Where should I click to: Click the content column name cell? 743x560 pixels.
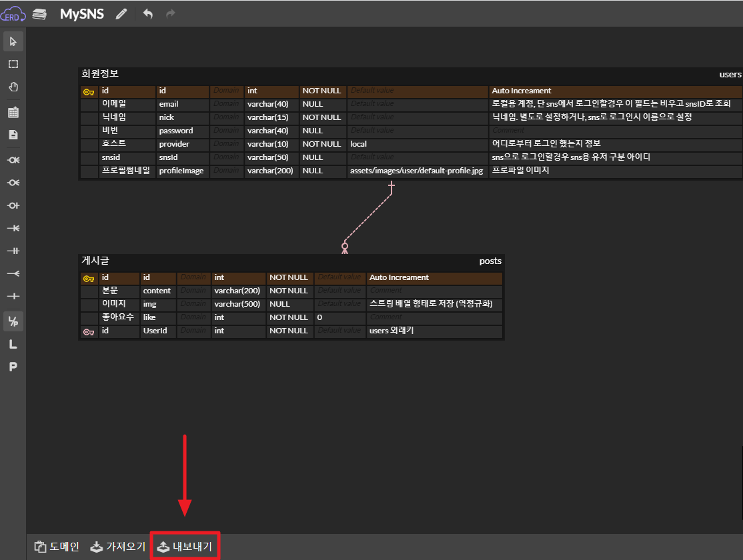point(158,291)
